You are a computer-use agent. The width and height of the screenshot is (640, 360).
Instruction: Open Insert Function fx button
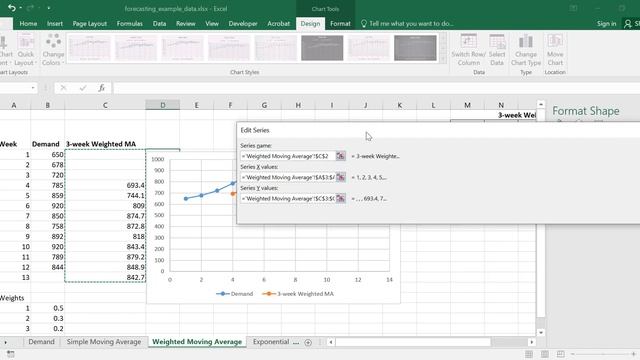[x=102, y=88]
